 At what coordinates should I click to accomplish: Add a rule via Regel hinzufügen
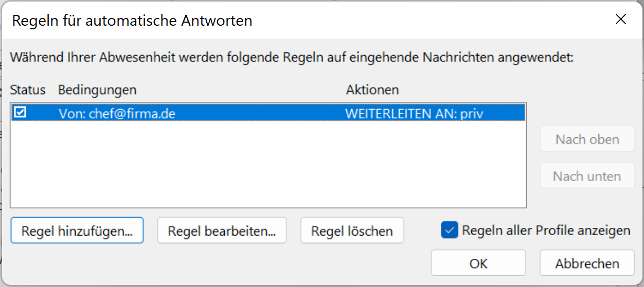pos(77,231)
